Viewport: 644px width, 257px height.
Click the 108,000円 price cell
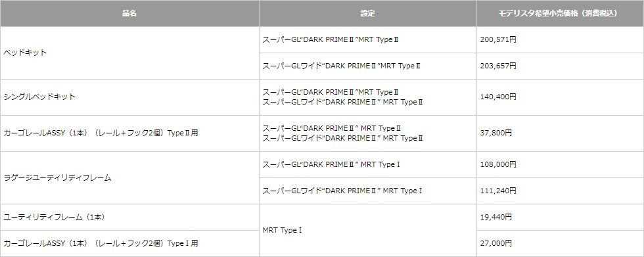click(x=560, y=164)
